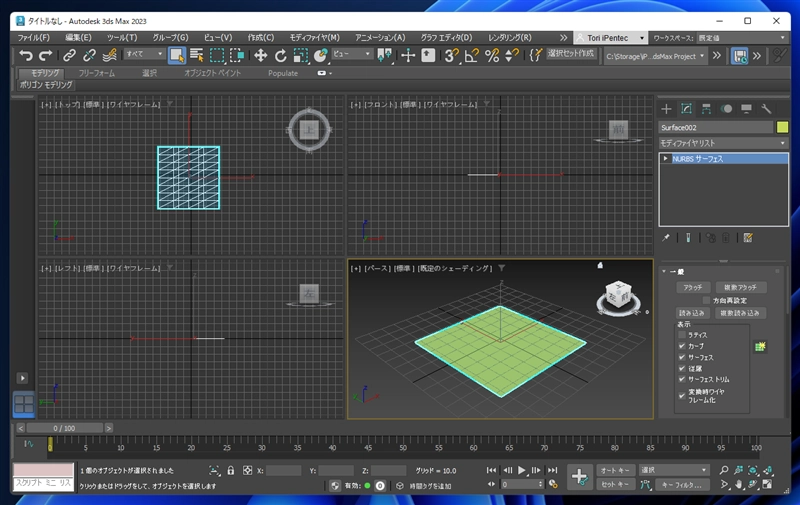Open the 選択 key mode dropdown

pyautogui.click(x=674, y=470)
